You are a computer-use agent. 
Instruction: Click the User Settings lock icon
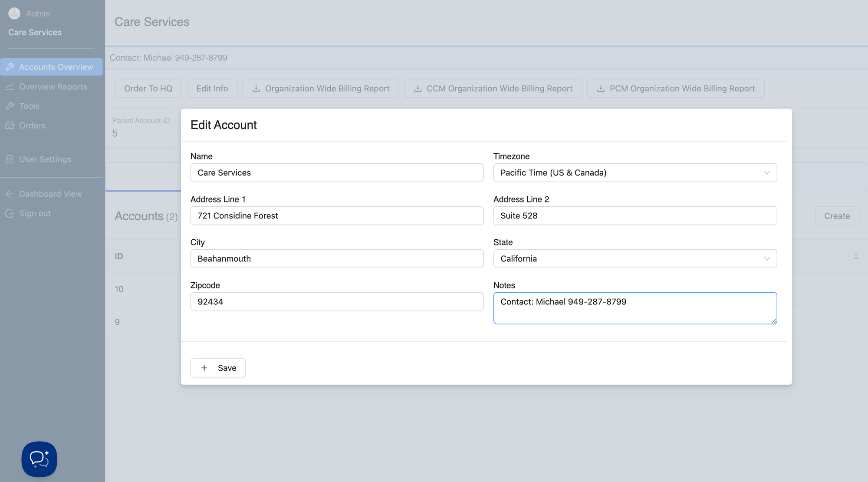click(x=10, y=159)
